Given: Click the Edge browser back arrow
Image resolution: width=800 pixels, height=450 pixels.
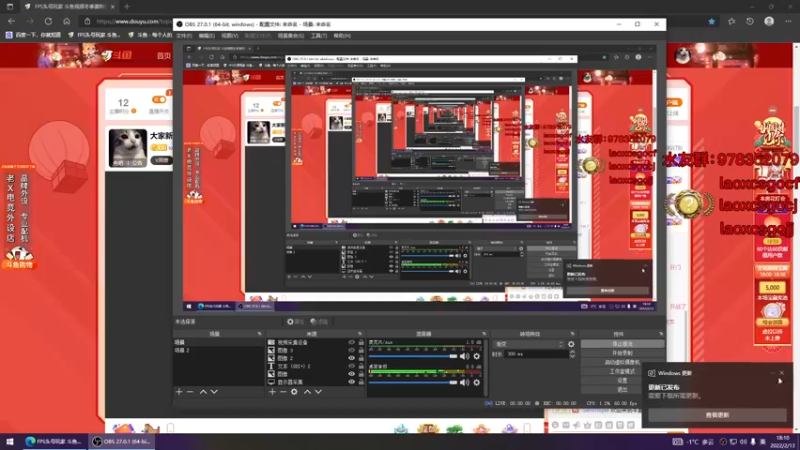Looking at the screenshot, I should [11, 21].
